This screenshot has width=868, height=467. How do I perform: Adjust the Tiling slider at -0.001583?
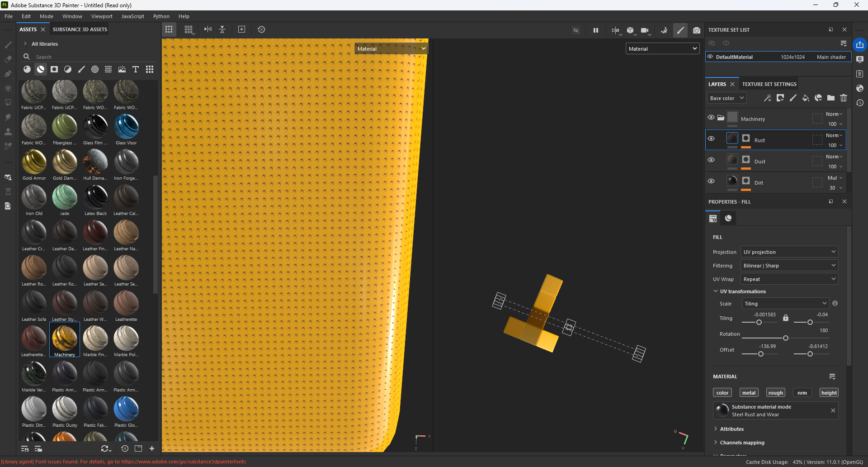[759, 322]
